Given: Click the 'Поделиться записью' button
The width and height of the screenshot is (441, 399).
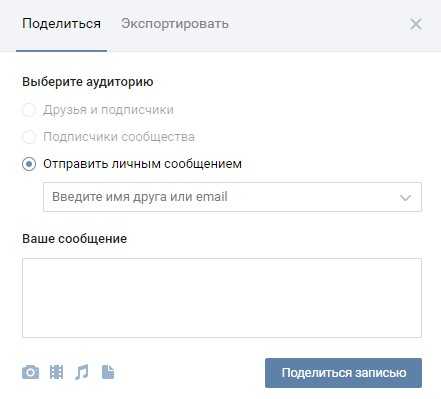Looking at the screenshot, I should coord(343,373).
